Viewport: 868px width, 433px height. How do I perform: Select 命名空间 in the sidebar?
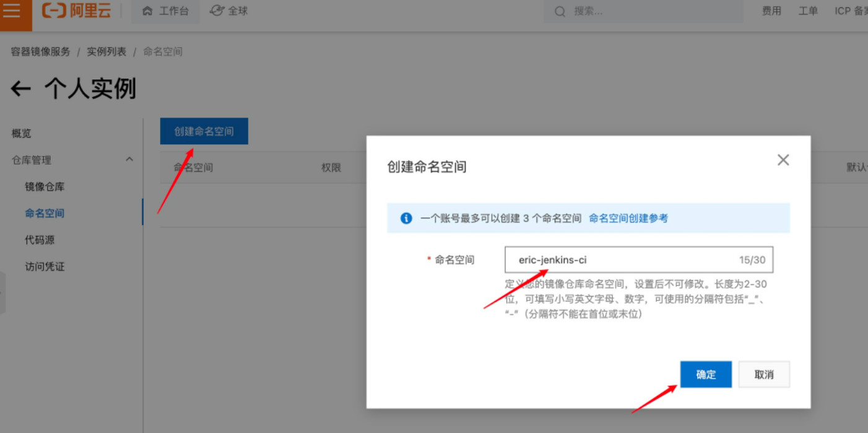tap(45, 213)
